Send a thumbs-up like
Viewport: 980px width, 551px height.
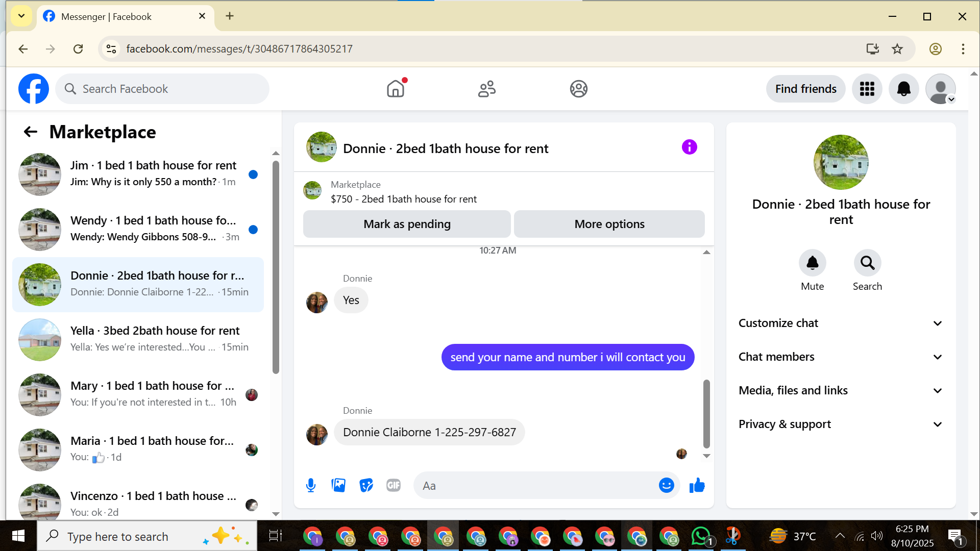pyautogui.click(x=697, y=485)
